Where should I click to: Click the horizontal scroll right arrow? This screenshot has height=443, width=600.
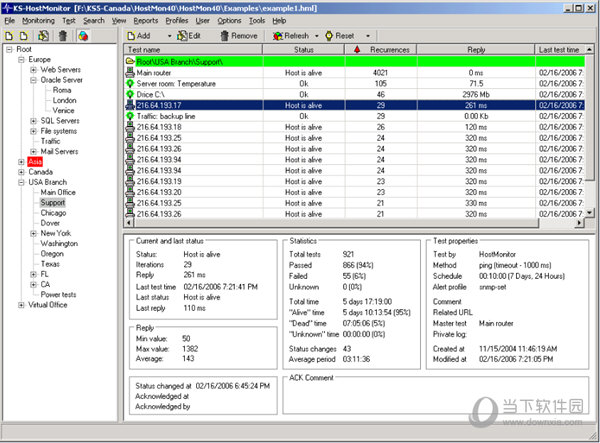580,223
